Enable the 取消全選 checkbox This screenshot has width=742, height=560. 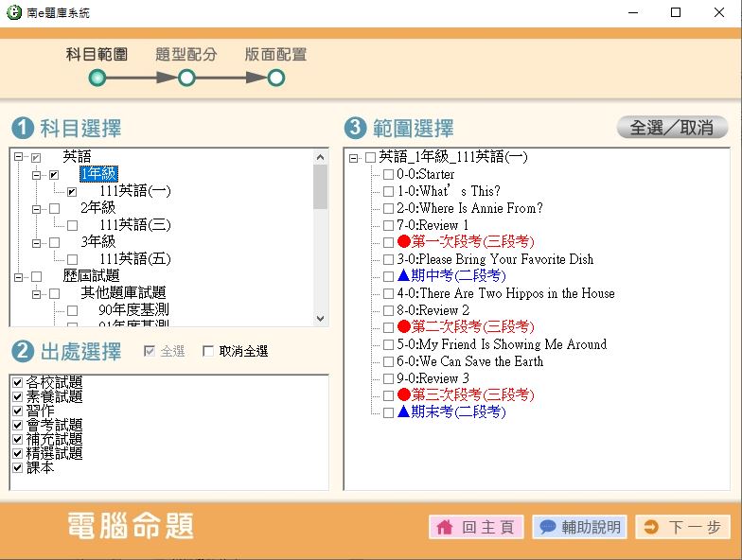tap(209, 352)
